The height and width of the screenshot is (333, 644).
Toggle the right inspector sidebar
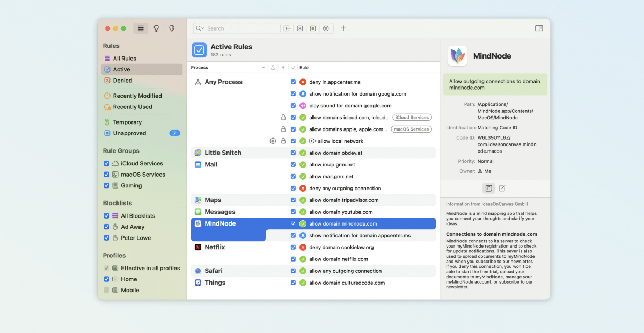(539, 28)
